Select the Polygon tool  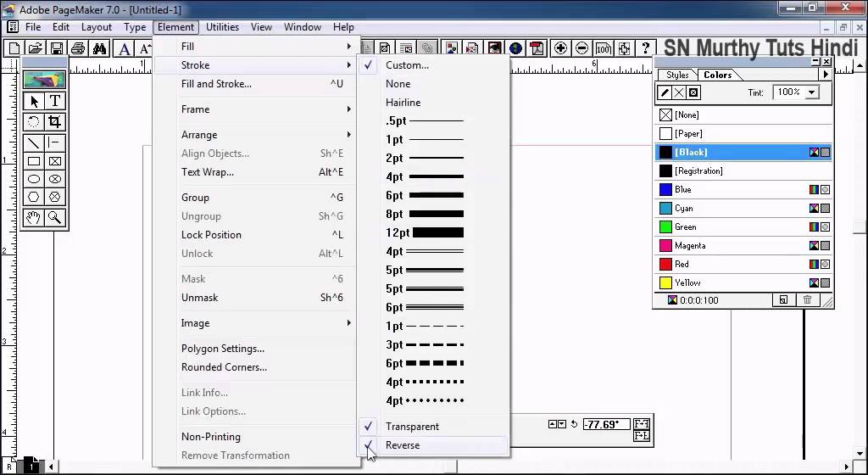click(x=34, y=197)
